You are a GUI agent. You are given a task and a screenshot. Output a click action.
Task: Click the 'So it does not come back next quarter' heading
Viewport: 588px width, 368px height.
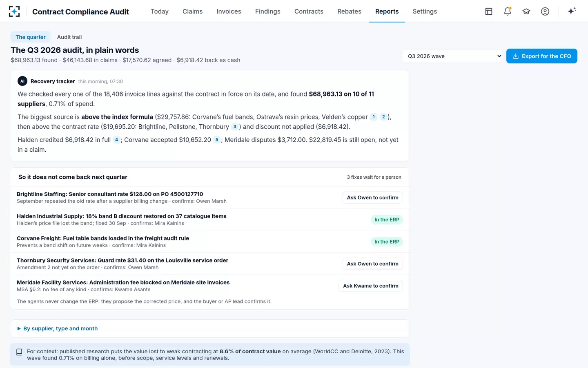click(x=73, y=177)
